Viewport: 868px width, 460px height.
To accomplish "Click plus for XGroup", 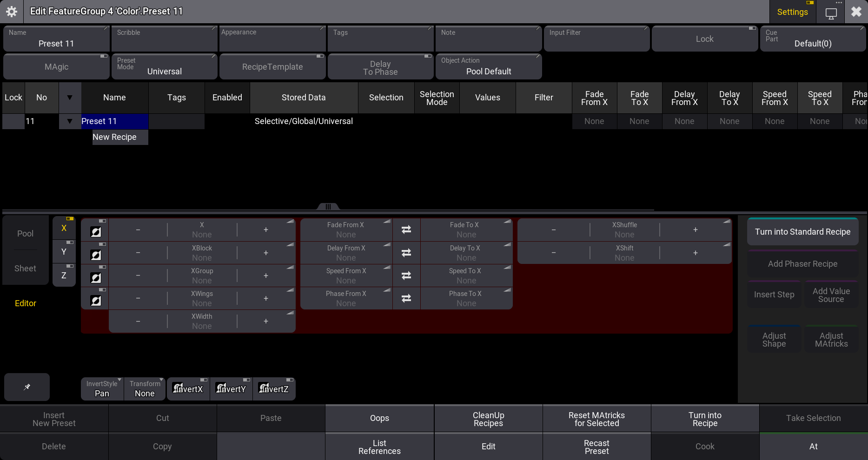I will pos(266,276).
